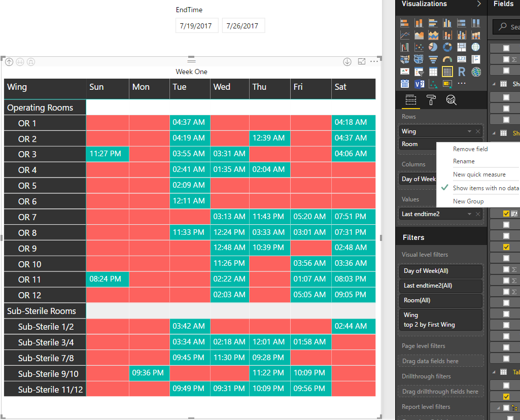Click the Tue column header

pyautogui.click(x=190, y=89)
